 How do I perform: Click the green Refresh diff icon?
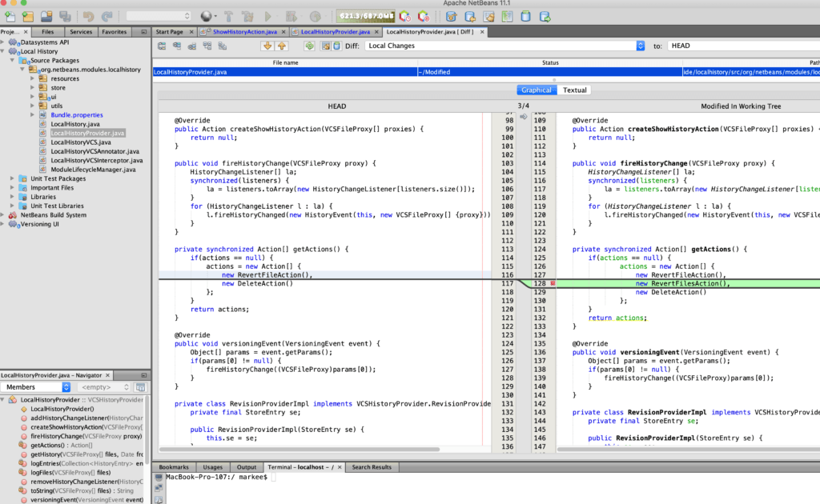tap(309, 46)
